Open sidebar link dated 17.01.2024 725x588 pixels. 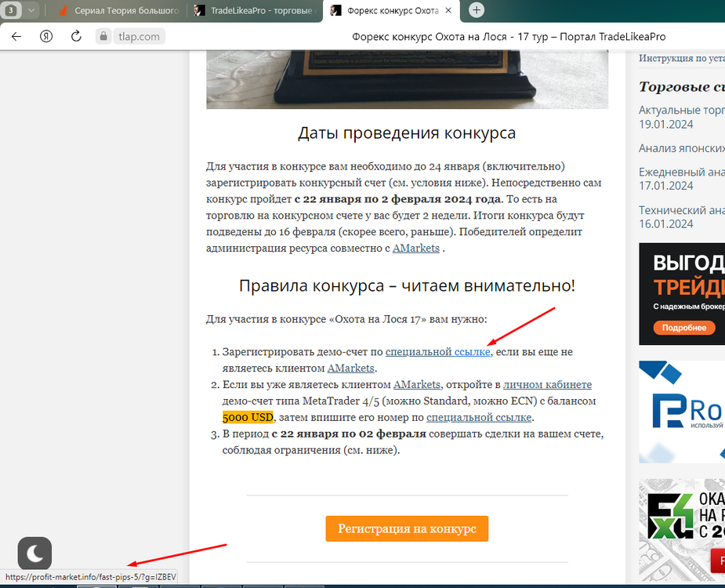(682, 179)
